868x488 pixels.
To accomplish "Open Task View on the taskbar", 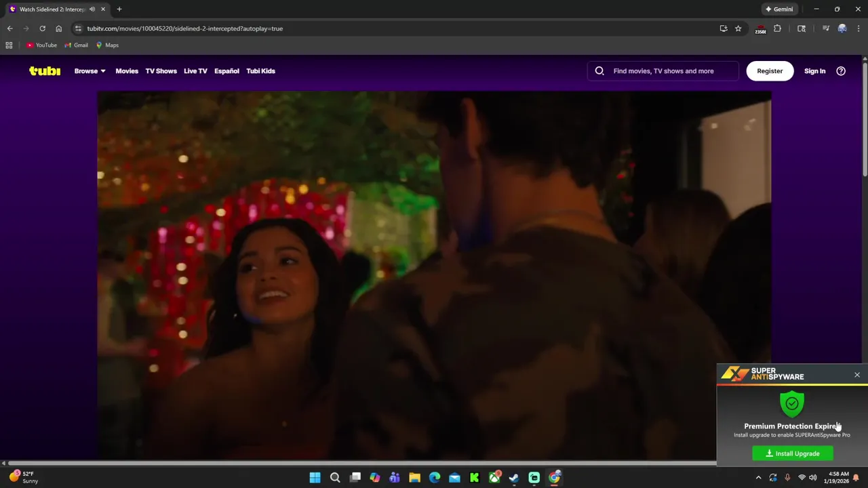I will pos(355,478).
